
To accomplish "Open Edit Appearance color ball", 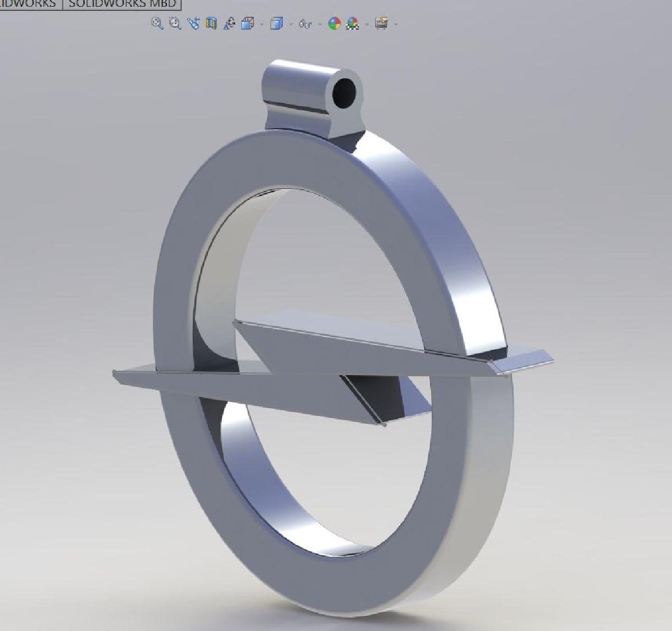I will pyautogui.click(x=334, y=24).
